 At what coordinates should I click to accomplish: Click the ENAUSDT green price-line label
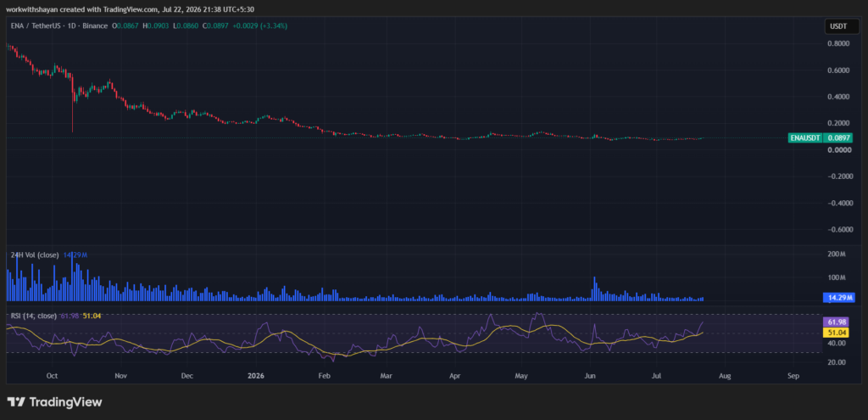click(804, 138)
